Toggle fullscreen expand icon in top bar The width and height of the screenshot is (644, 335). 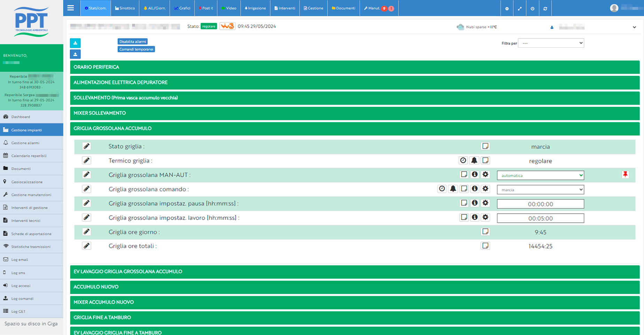pyautogui.click(x=520, y=8)
